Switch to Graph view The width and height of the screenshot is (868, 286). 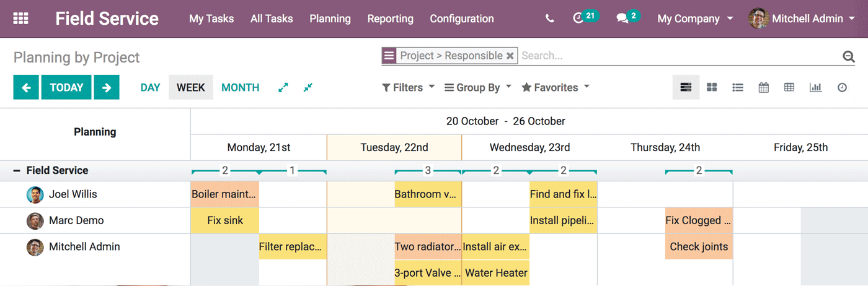[815, 88]
